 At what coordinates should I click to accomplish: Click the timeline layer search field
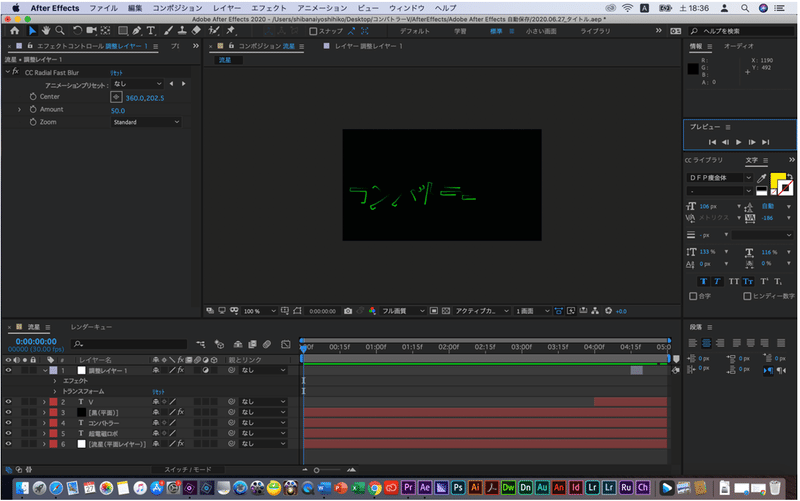[130, 344]
